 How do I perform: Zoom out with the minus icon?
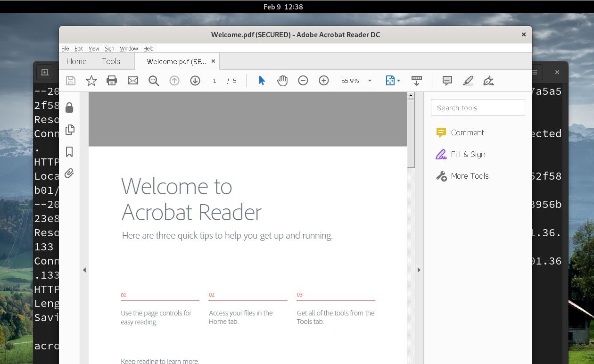pyautogui.click(x=303, y=81)
